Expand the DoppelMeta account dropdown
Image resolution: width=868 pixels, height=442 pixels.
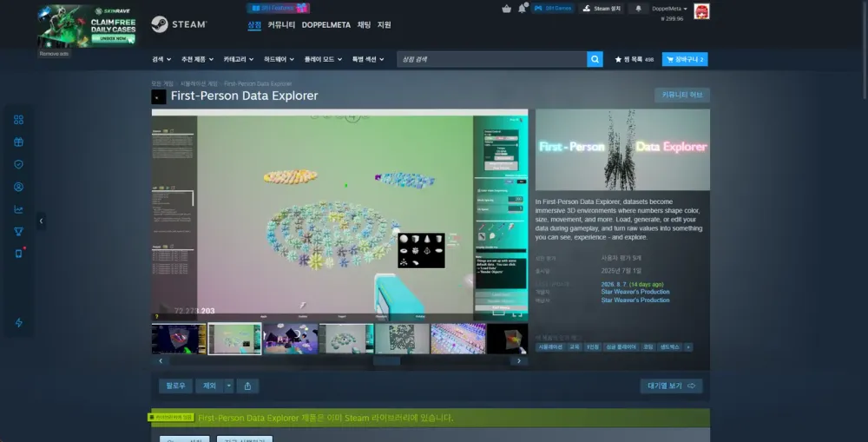tap(669, 9)
